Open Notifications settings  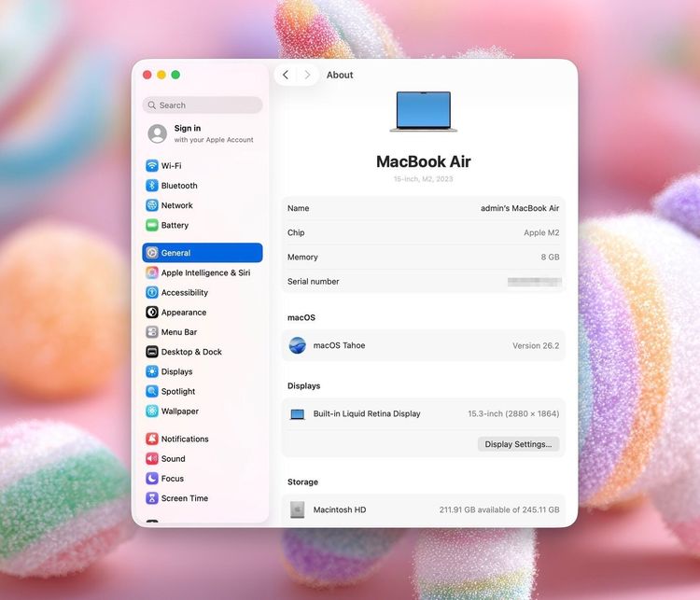203,439
